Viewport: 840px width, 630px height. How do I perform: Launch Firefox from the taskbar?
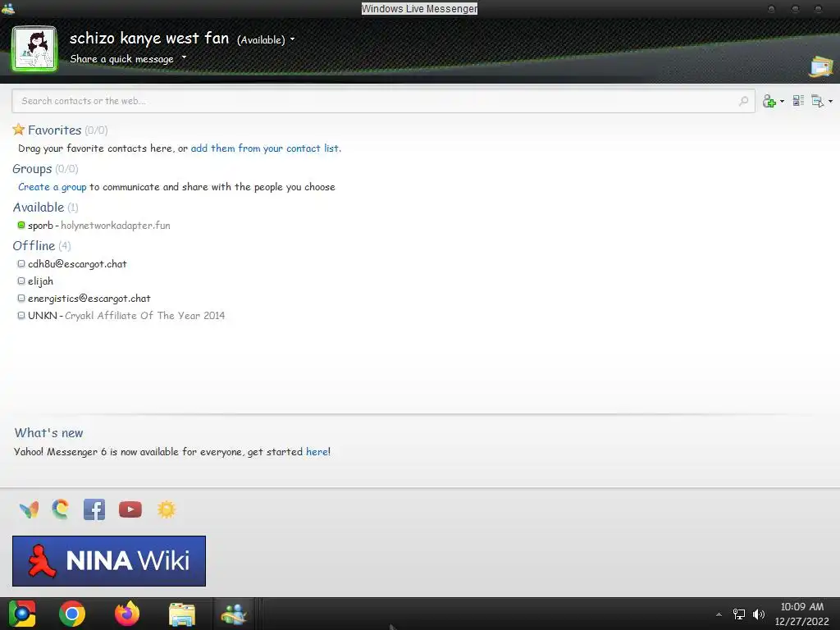[x=127, y=614]
